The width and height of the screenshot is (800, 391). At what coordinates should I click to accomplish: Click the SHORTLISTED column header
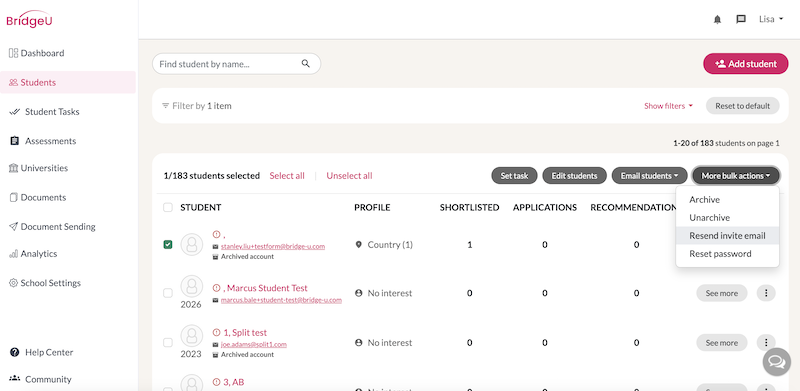coord(469,207)
